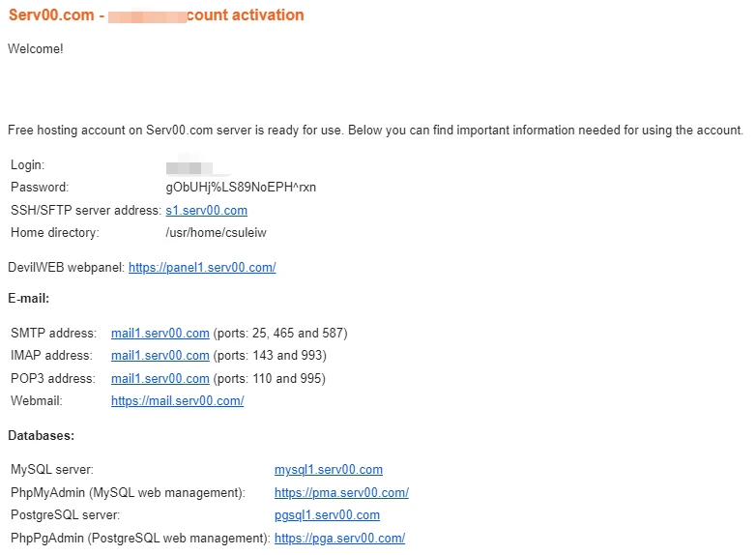Click the POP3 address mail1.serv00.com link
This screenshot has width=756, height=555.
click(160, 379)
